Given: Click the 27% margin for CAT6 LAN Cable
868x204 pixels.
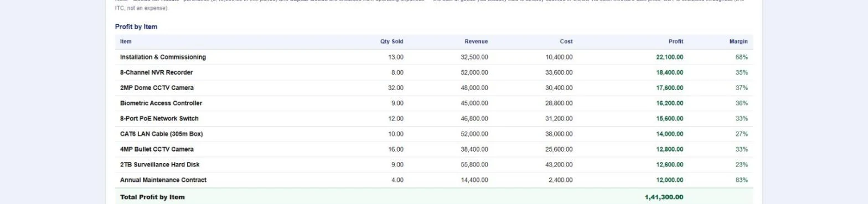Looking at the screenshot, I should (742, 134).
